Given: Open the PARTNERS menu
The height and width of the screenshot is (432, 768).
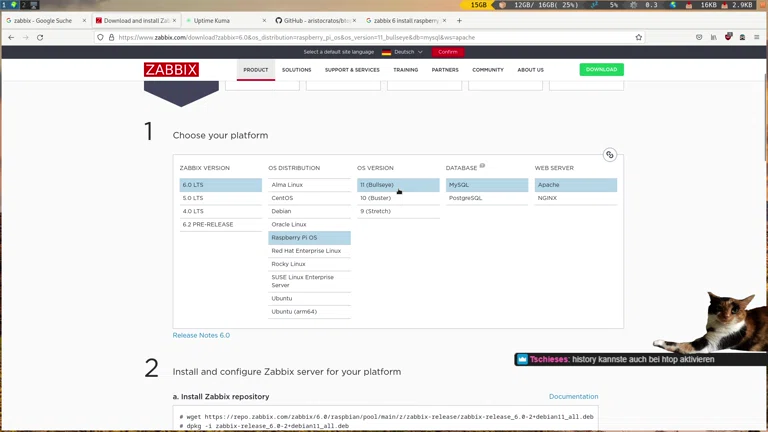Looking at the screenshot, I should [x=445, y=70].
